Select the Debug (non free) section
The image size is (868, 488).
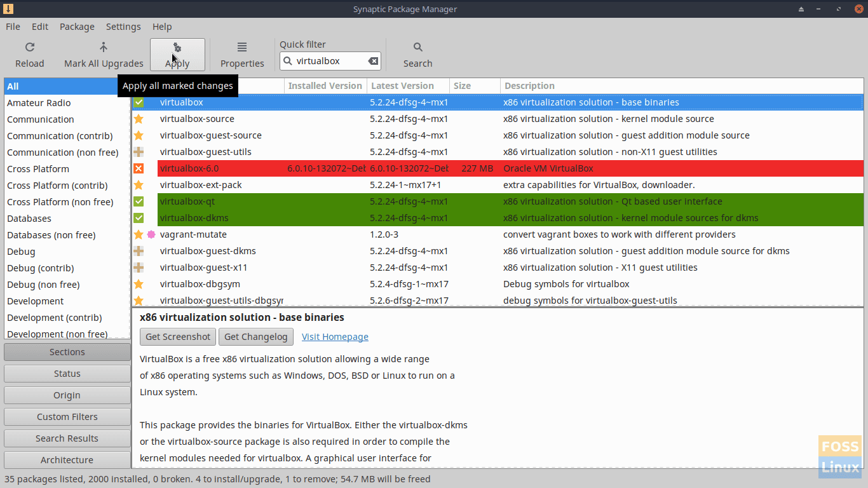tap(67, 285)
